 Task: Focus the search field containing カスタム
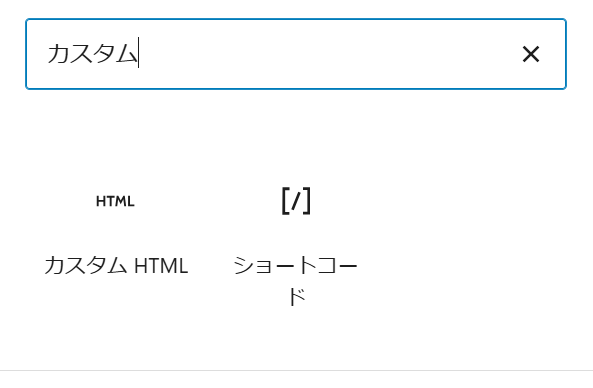pos(296,54)
